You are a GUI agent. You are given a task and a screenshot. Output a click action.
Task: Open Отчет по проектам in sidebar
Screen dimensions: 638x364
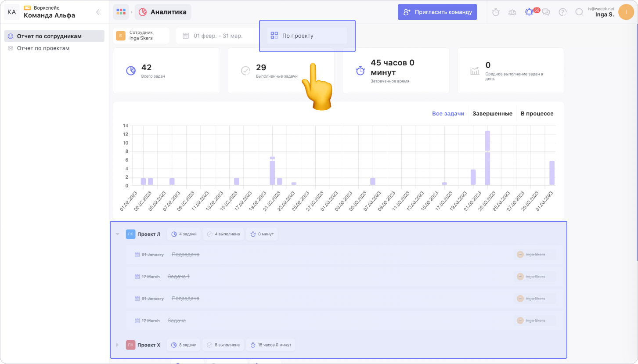coord(43,48)
